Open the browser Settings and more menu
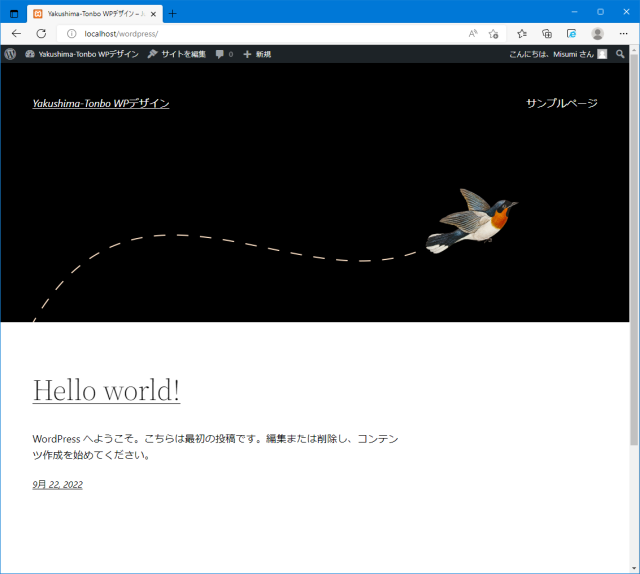The height and width of the screenshot is (574, 640). tap(623, 33)
